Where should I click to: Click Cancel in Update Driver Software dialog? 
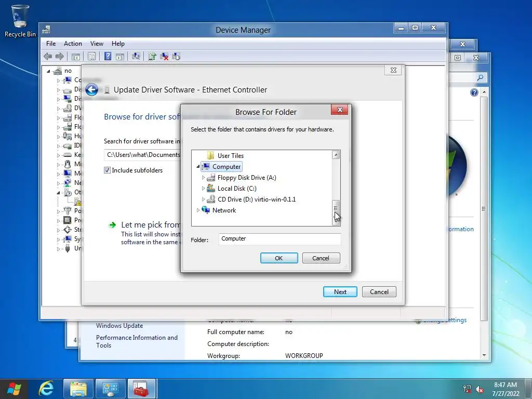pyautogui.click(x=379, y=292)
